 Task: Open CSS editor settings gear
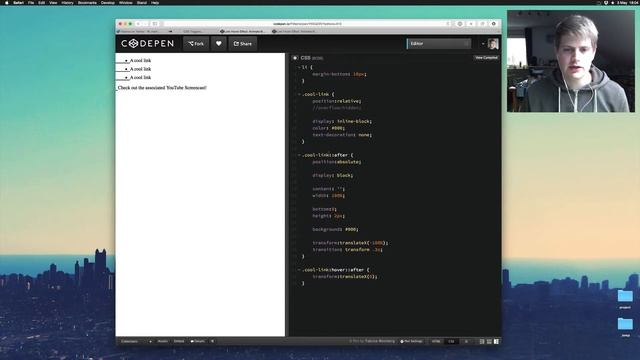[x=295, y=58]
